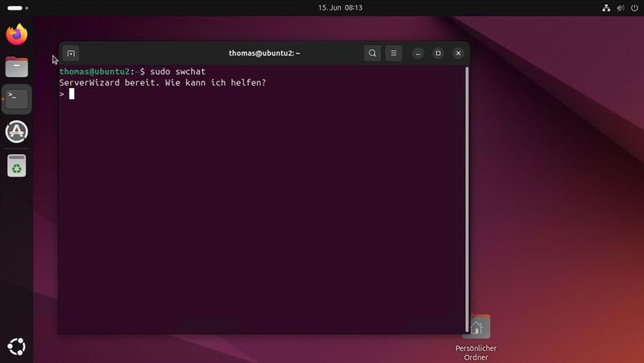Viewport: 644px width, 363px height.
Task: Launch Firefox from the dock
Action: (16, 34)
